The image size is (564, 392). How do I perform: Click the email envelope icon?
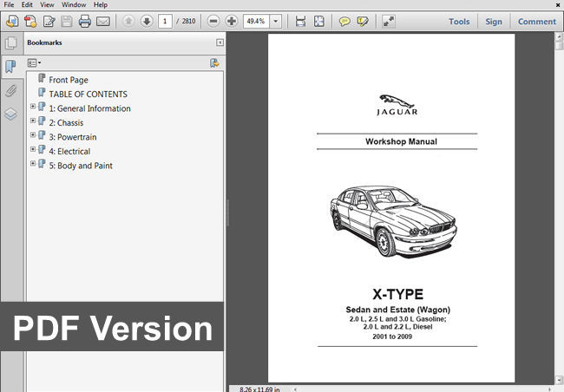[103, 21]
